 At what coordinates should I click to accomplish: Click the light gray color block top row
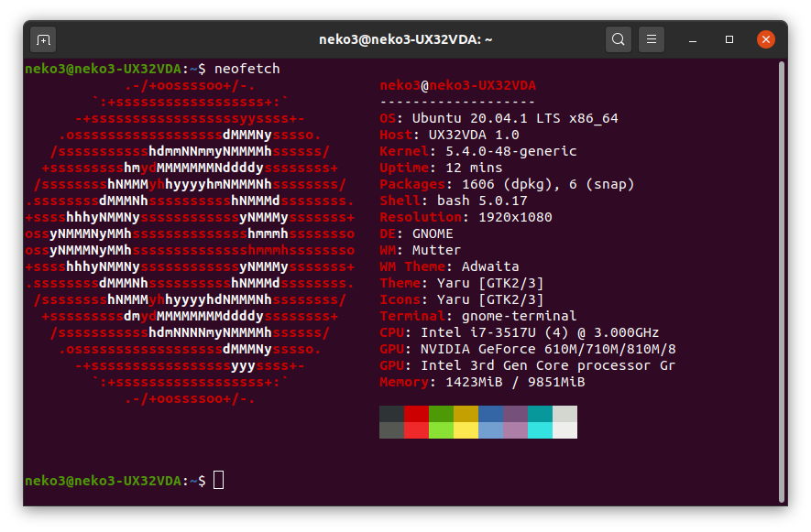tap(565, 414)
